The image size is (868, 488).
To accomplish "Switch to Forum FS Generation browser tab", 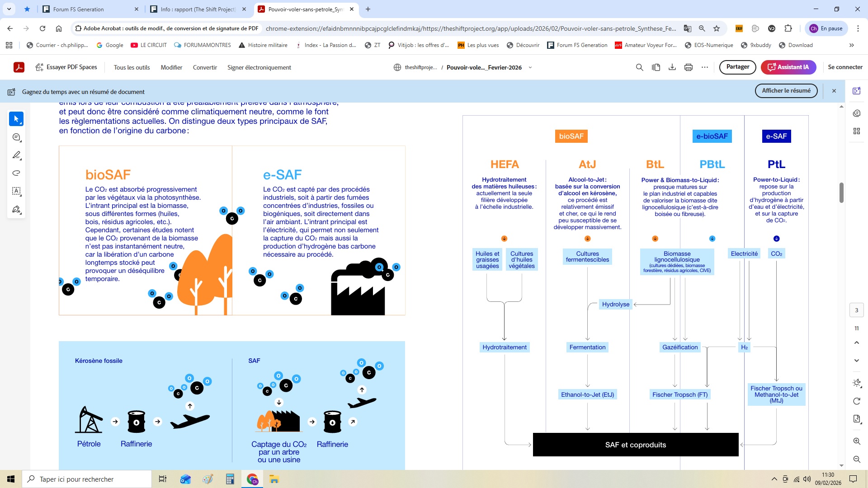I will pos(78,9).
